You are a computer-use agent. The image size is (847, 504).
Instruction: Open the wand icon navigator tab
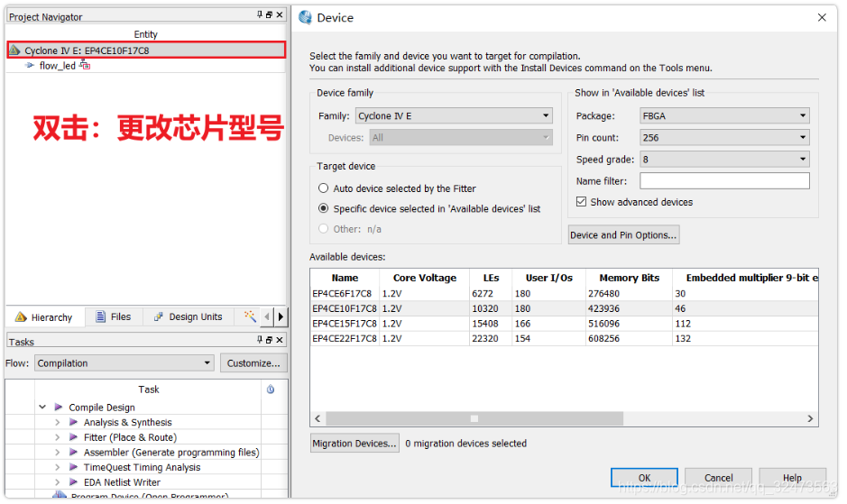click(x=250, y=316)
